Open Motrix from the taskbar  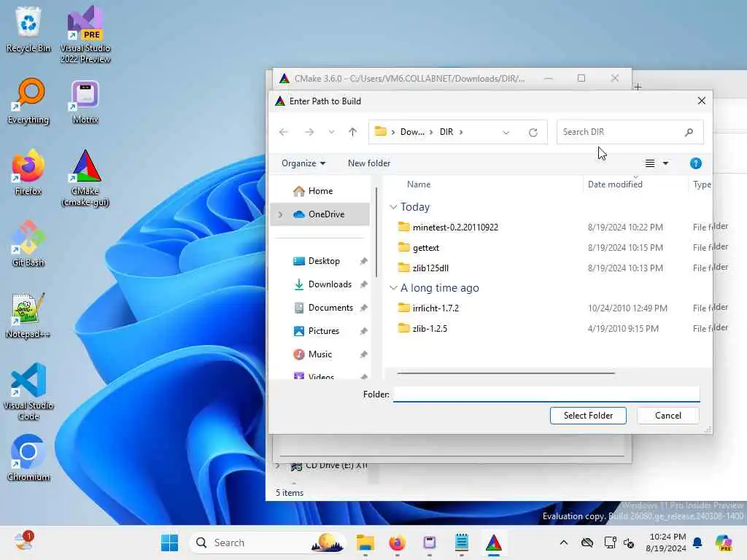429,542
